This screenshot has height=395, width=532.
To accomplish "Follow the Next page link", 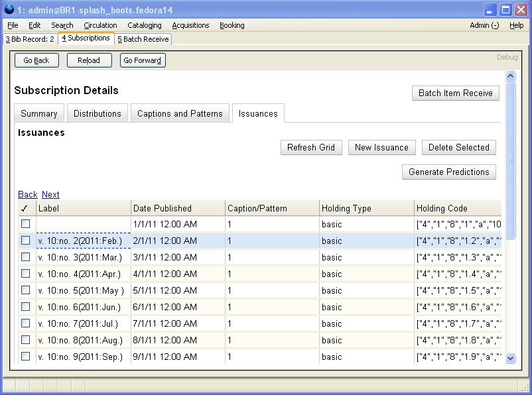I will (50, 194).
